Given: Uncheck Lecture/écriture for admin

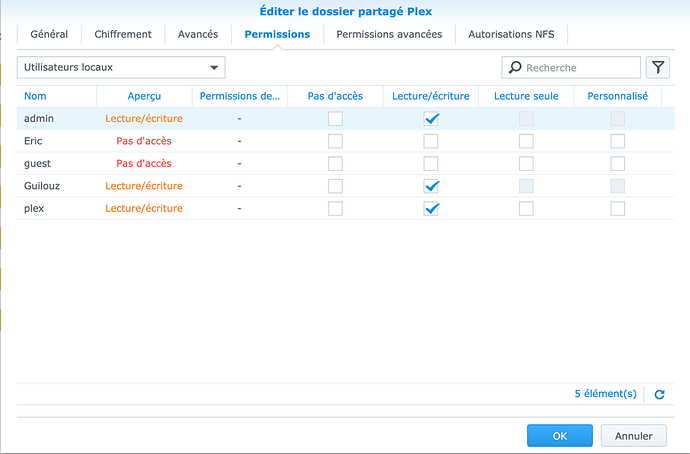Looking at the screenshot, I should tap(431, 118).
